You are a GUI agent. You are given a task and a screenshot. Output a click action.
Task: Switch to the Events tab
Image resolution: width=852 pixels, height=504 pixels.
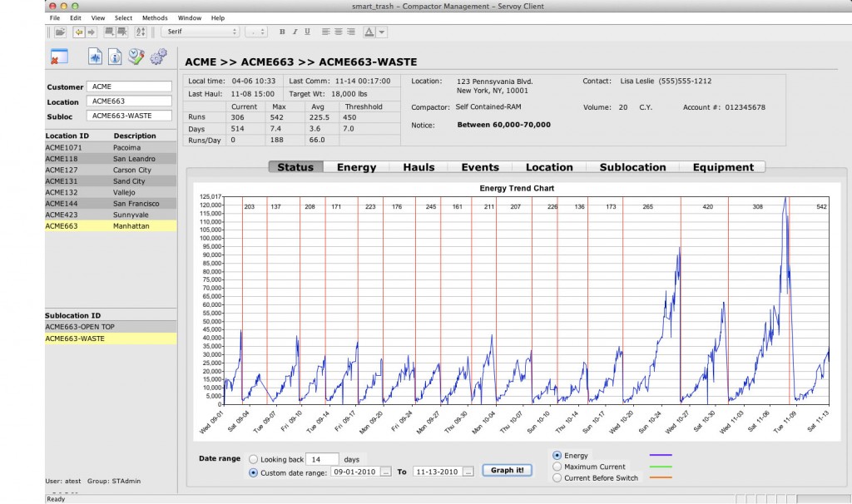click(480, 167)
